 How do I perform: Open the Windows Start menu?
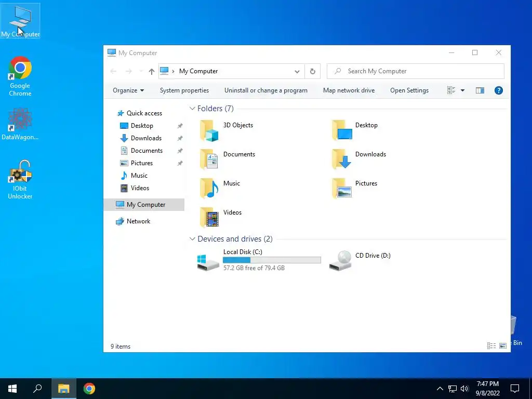tap(12, 389)
